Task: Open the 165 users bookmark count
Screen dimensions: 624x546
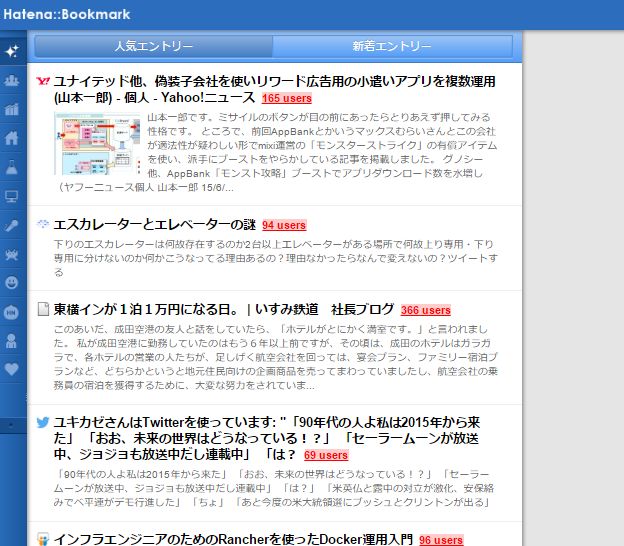Action: click(x=287, y=98)
